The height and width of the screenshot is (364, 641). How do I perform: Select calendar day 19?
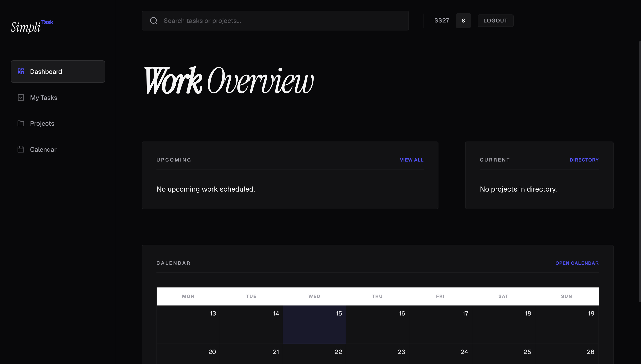(x=567, y=325)
